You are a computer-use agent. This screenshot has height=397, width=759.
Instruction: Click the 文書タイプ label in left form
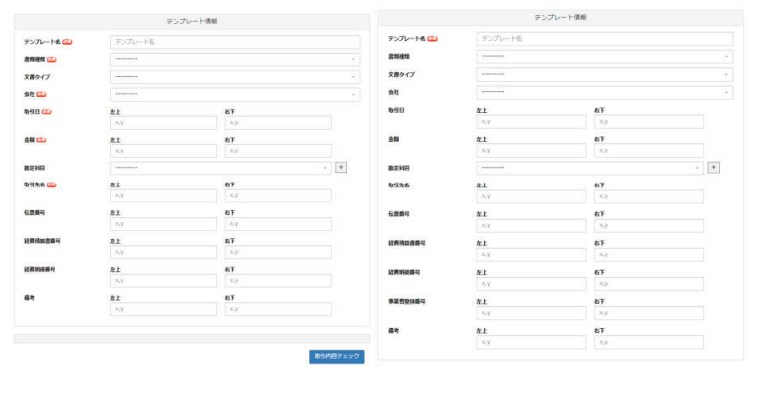[x=37, y=77]
